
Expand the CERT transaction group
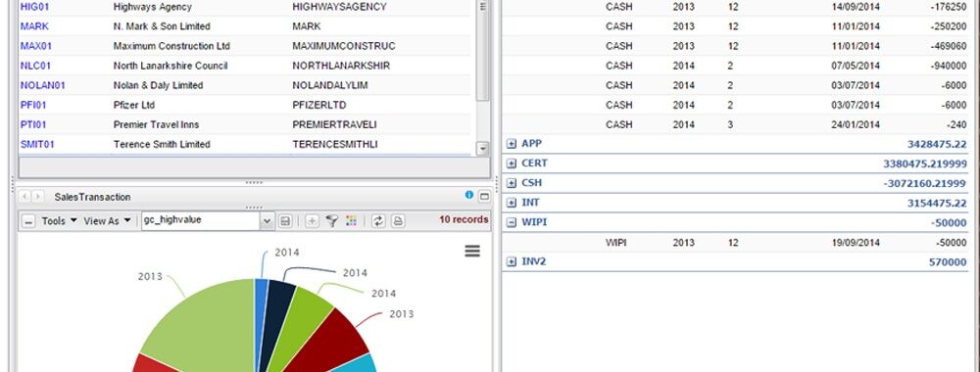pos(512,163)
